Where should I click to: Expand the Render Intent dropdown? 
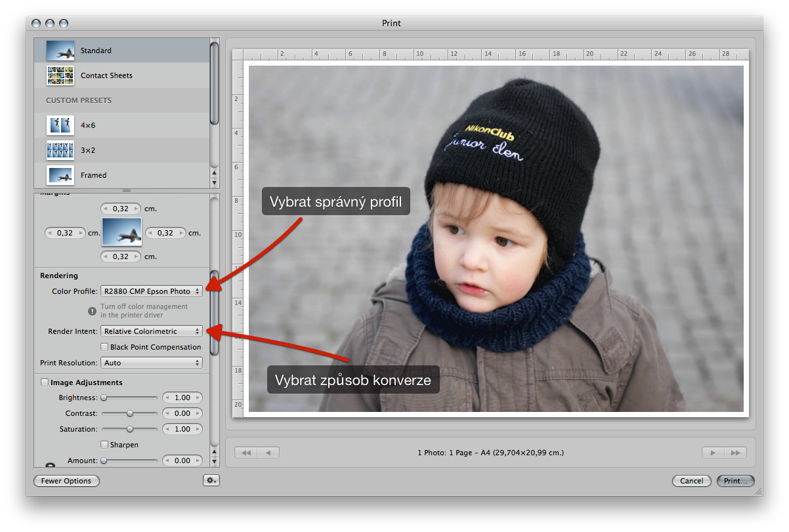click(x=151, y=331)
